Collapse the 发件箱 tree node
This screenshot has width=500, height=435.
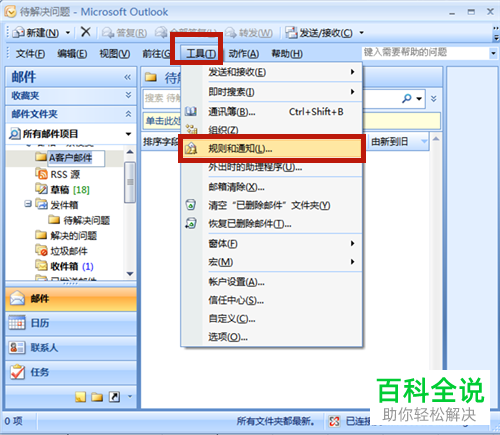point(28,203)
